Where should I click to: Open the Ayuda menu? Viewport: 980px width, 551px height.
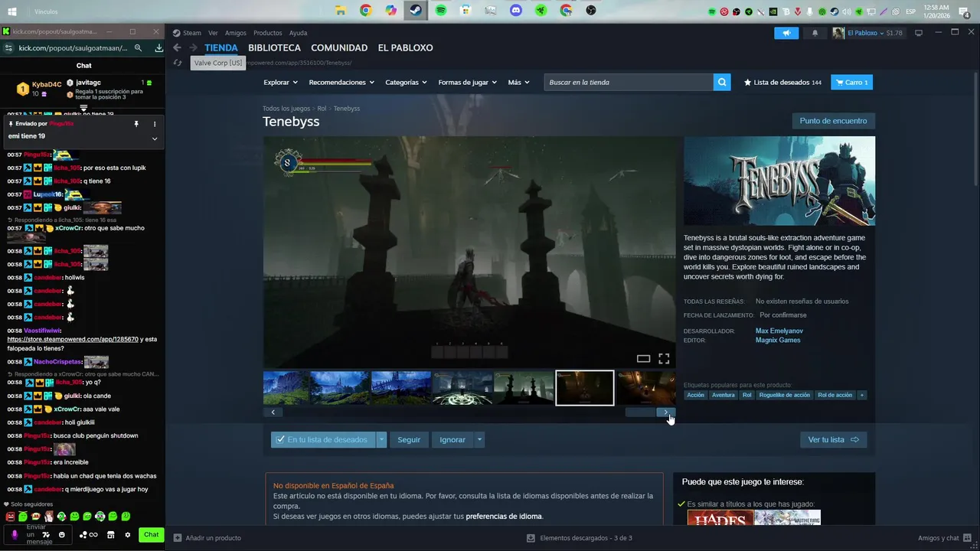coord(298,33)
